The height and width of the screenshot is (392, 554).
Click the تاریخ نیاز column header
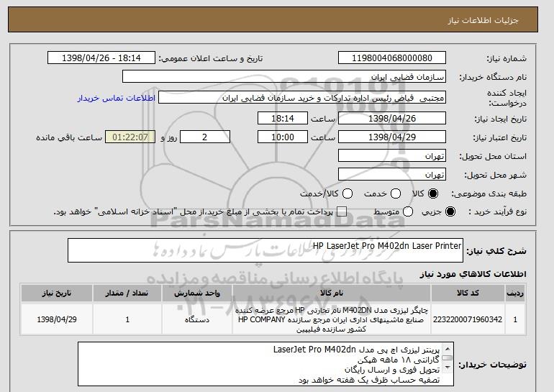click(57, 293)
